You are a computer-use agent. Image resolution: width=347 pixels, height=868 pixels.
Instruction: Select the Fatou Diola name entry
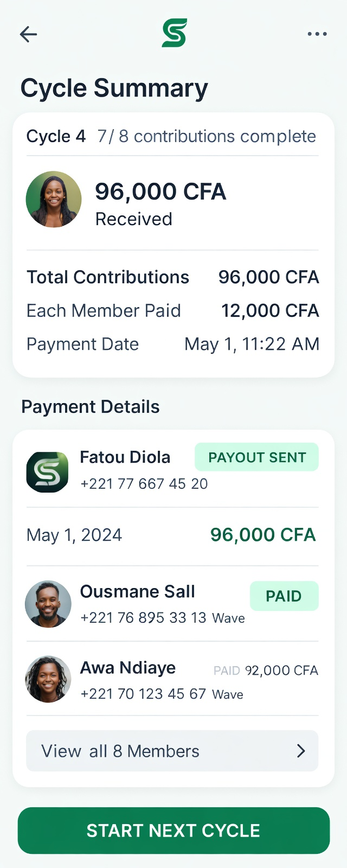pyautogui.click(x=125, y=457)
